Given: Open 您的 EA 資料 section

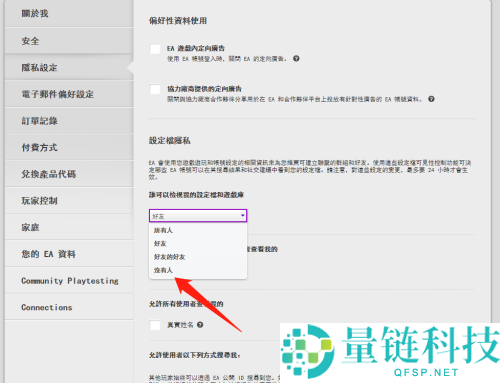Looking at the screenshot, I should click(69, 254).
